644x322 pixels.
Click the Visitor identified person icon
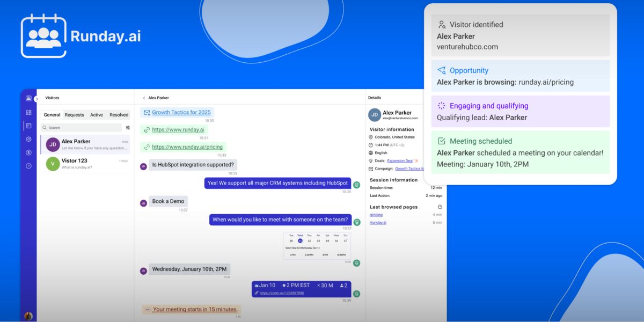tap(442, 24)
